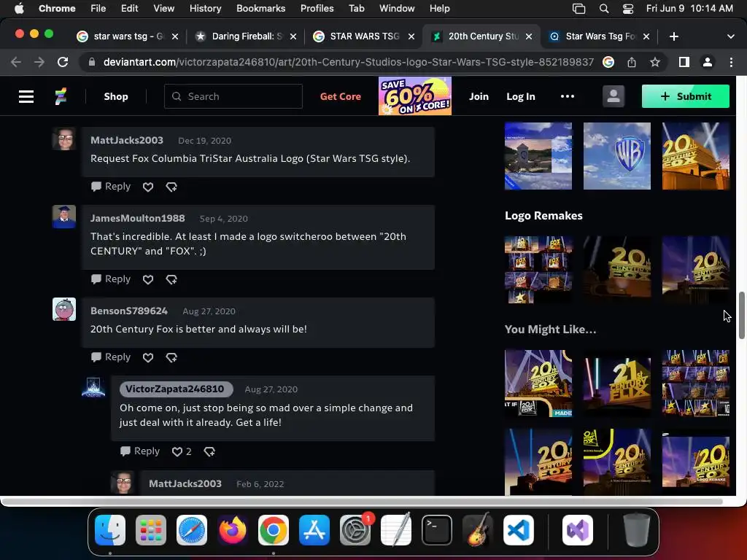Open Visual Studio Code from Dock
Screen dimensions: 747x560
click(x=519, y=530)
